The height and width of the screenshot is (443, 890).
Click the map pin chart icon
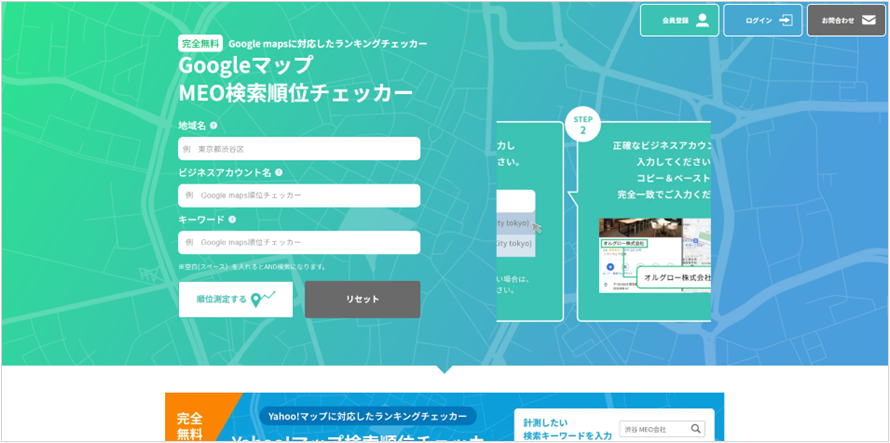(263, 299)
